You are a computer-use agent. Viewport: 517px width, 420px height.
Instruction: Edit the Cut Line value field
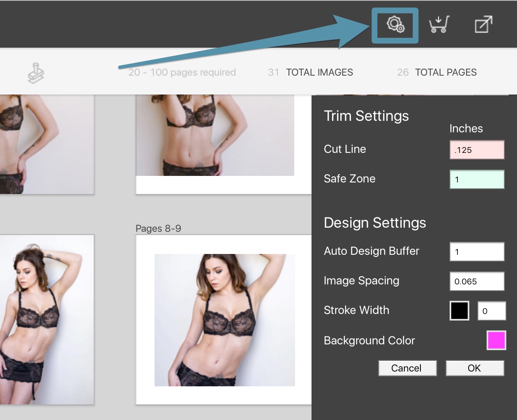pos(477,150)
